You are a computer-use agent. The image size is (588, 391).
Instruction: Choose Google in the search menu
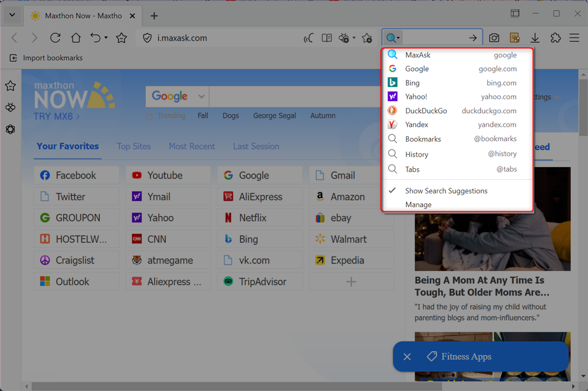click(457, 68)
